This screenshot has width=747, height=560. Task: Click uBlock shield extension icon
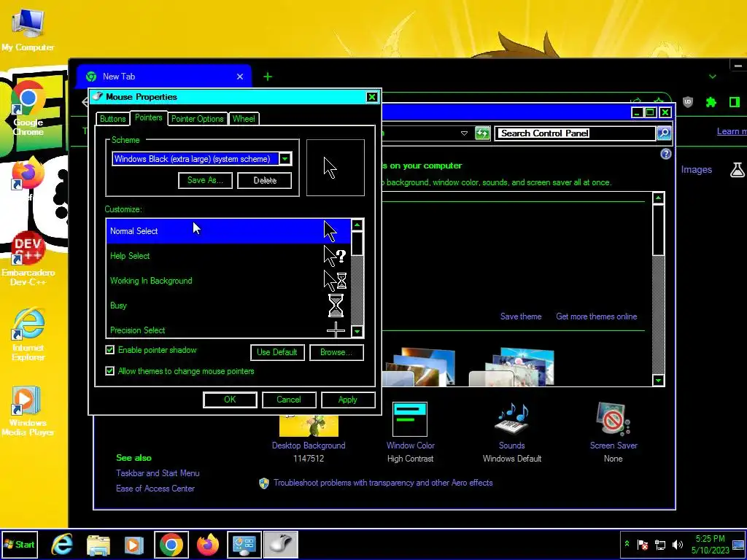point(687,102)
